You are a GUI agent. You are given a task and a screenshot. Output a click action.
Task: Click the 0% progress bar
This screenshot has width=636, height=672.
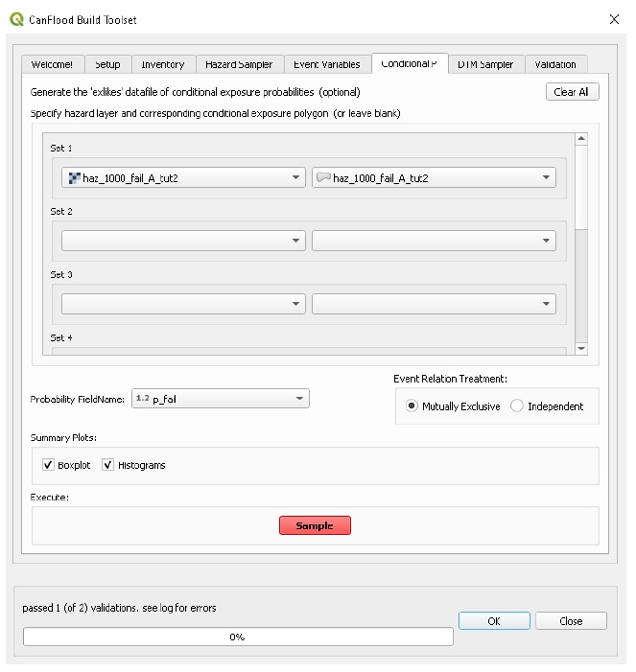pyautogui.click(x=238, y=637)
